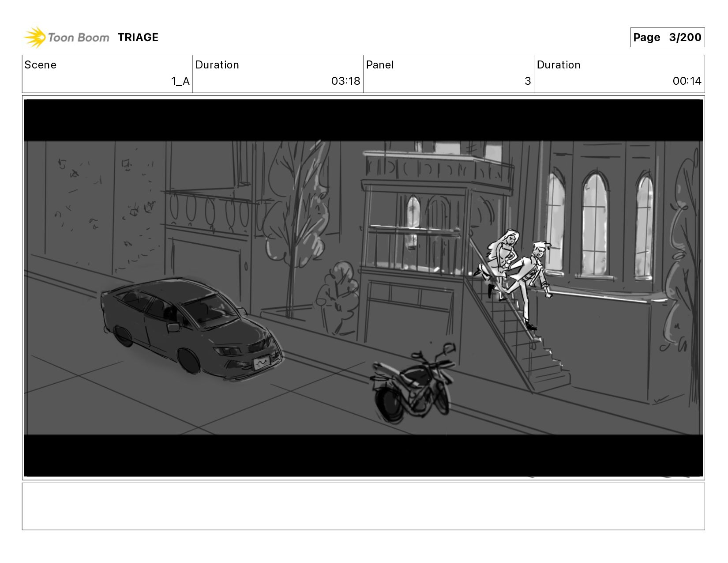The image size is (728, 563).
Task: Select the scene value 1_A
Action: 180,81
